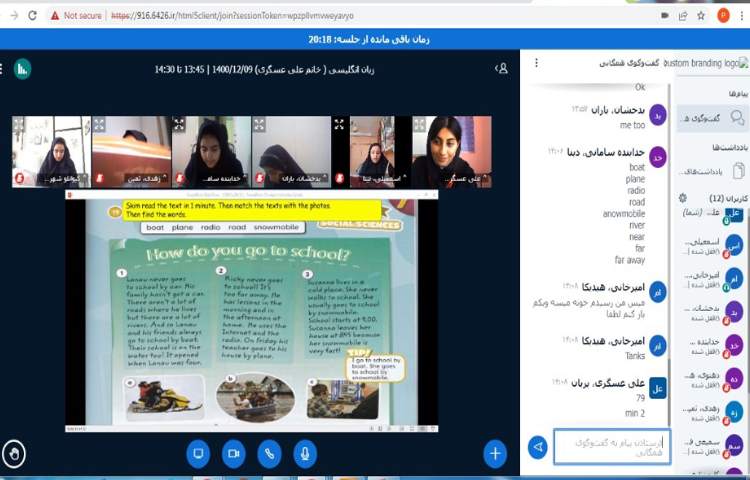Open the teal connection status icon
This screenshot has width=750, height=480.
click(22, 69)
